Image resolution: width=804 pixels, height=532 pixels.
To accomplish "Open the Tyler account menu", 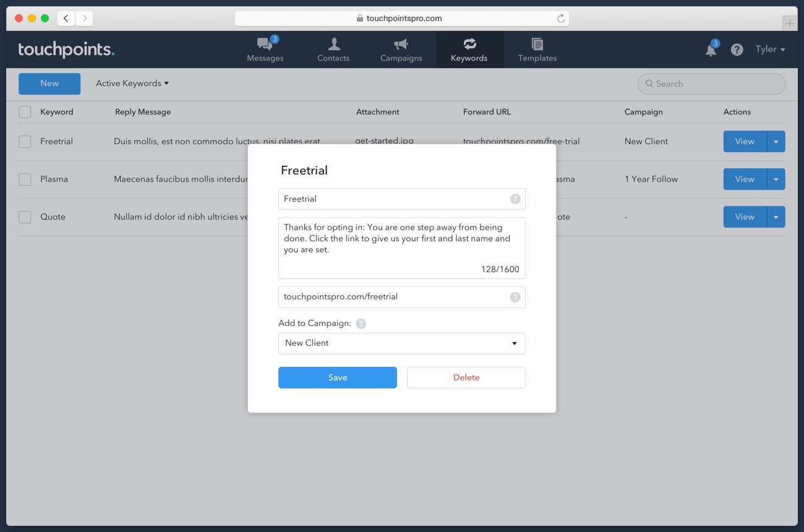I will tap(769, 49).
